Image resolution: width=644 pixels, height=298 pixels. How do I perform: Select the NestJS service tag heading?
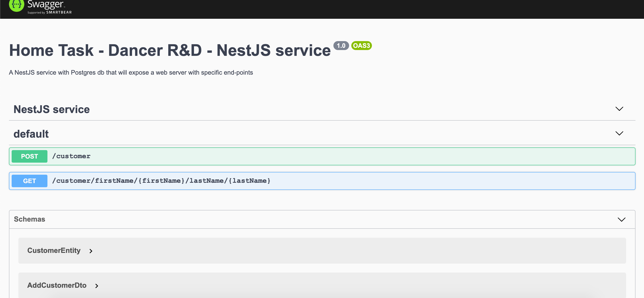51,109
